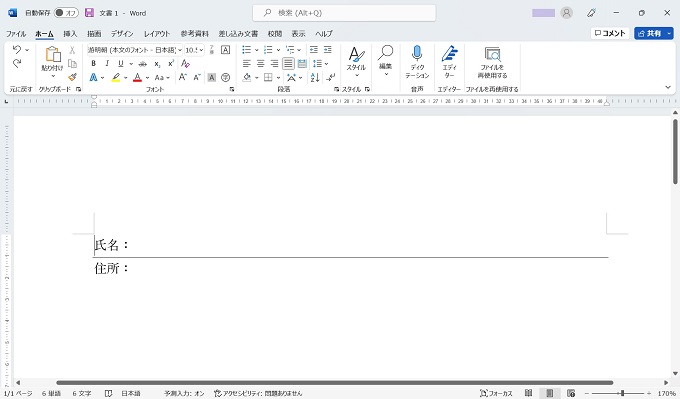This screenshot has height=399, width=680.
Task: Open References (参考資料) tab
Action: (x=195, y=33)
